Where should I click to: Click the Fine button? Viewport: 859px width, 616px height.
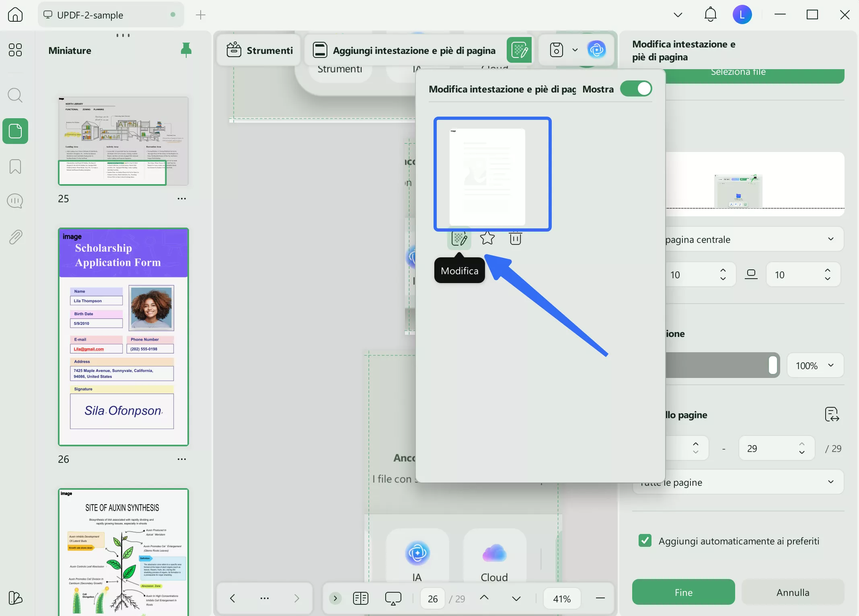pos(682,592)
